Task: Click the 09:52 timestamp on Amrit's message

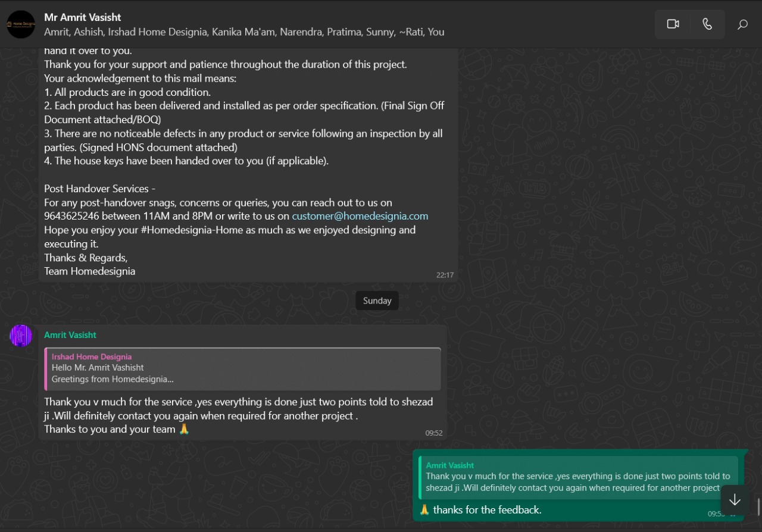Action: point(434,433)
